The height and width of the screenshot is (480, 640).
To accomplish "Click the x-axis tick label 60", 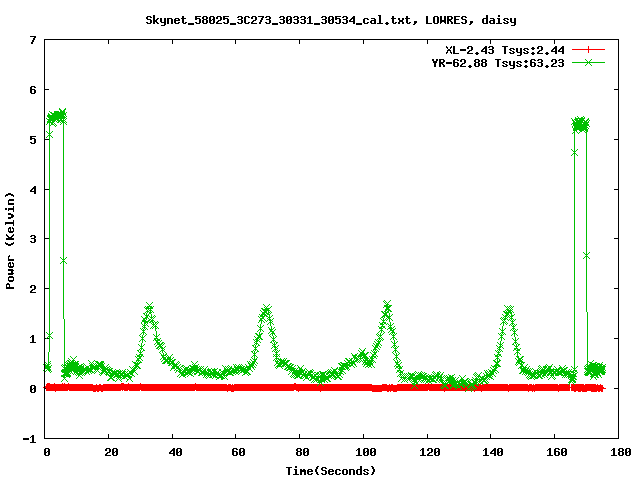I will (x=238, y=452).
